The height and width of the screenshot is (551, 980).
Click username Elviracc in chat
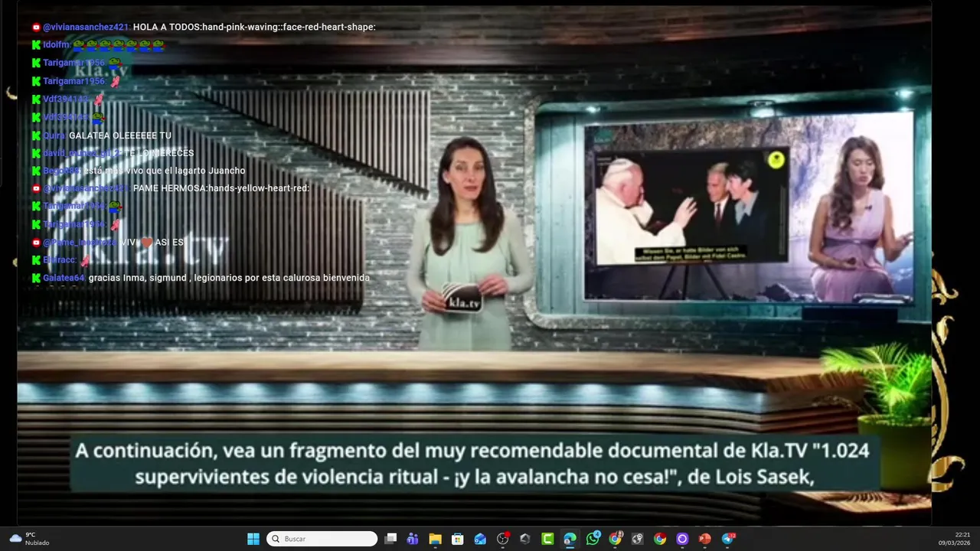point(59,260)
